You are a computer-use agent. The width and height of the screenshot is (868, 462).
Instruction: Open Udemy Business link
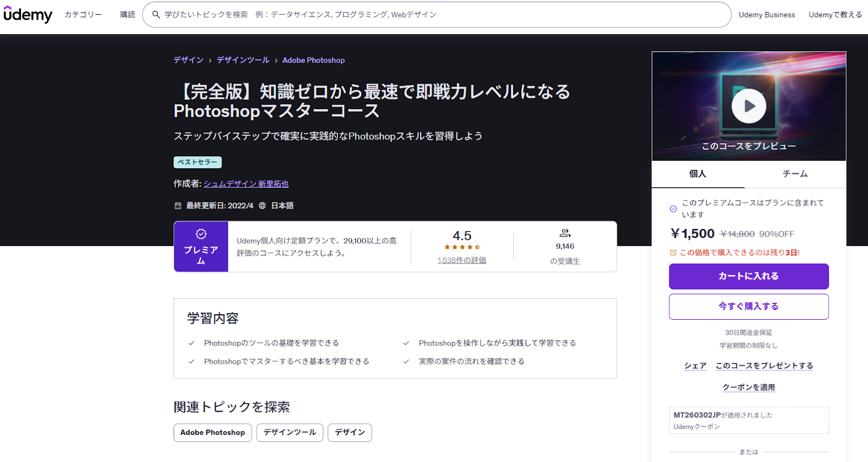click(767, 15)
